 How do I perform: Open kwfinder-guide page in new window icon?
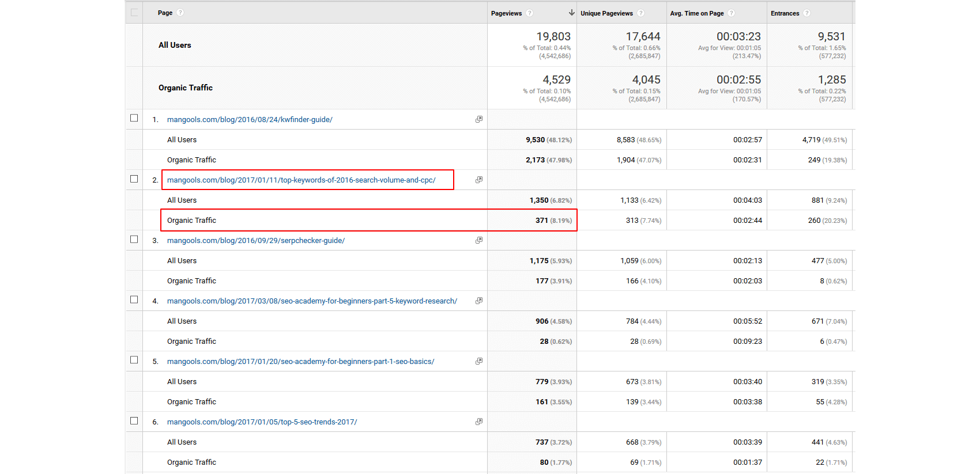click(x=478, y=119)
